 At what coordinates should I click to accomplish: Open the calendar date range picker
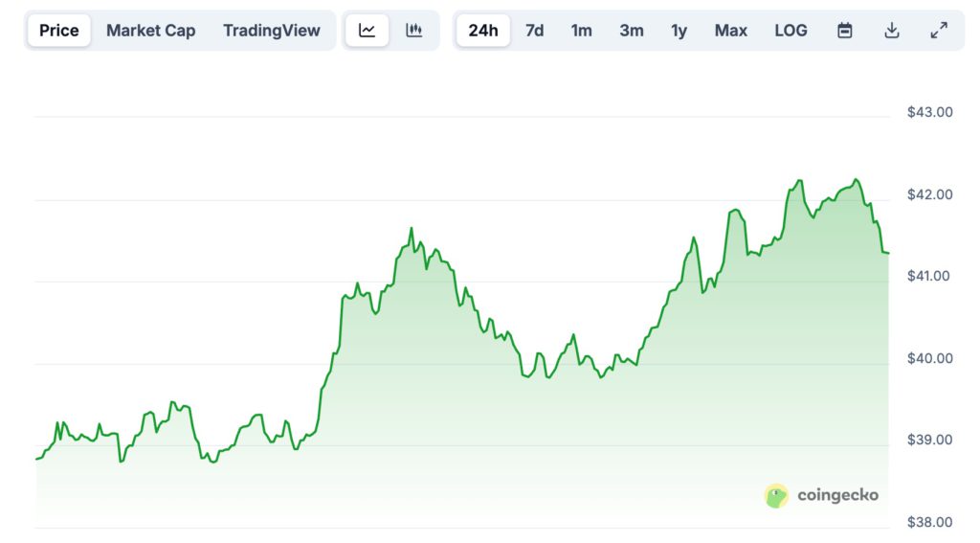point(845,31)
